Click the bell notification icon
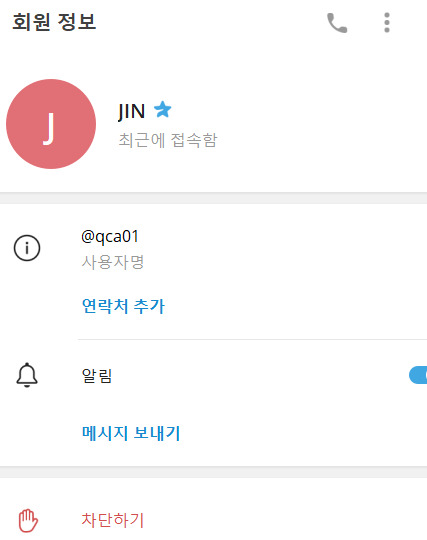The image size is (427, 540). coord(27,375)
